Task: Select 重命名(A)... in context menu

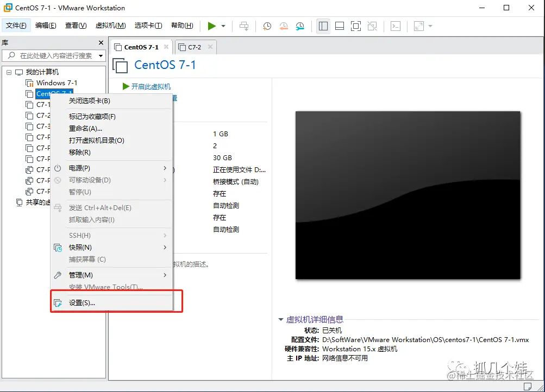Action: click(111, 129)
